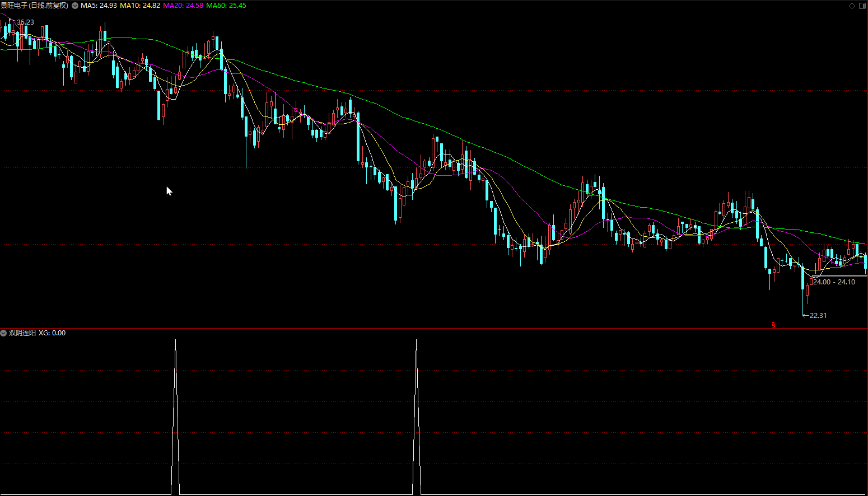Toggle the side panel icon at top right
This screenshot has width=868, height=496.
[862, 6]
